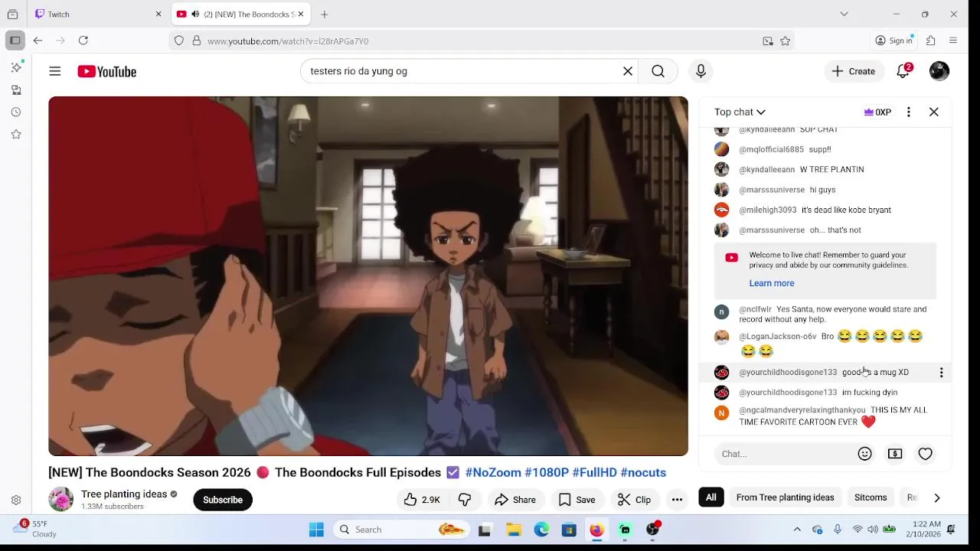Close the live chat panel
This screenshot has width=980, height=551.
(x=934, y=112)
